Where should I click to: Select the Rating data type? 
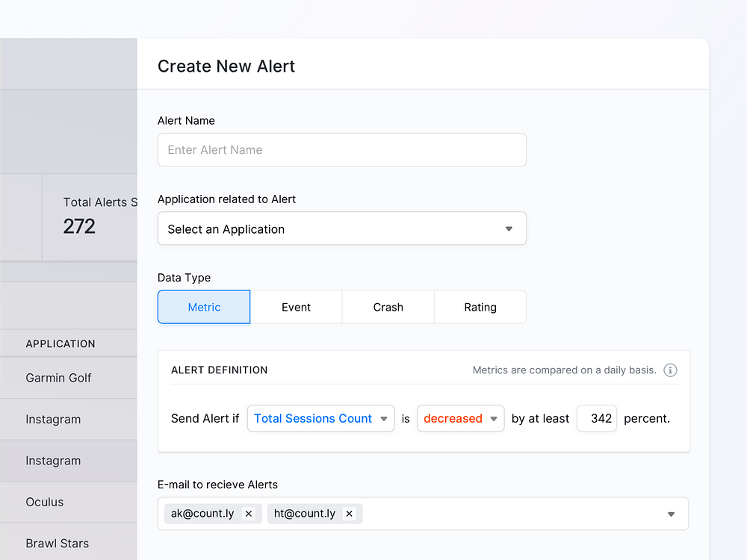[480, 307]
